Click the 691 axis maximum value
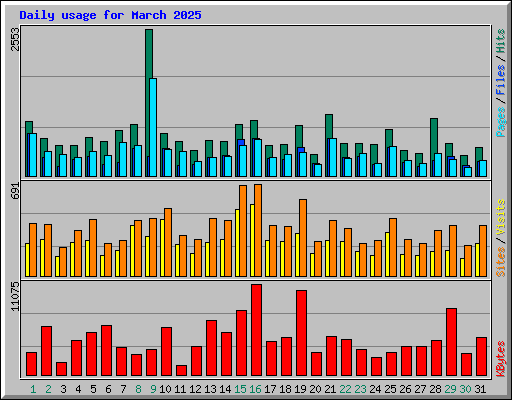 coord(15,191)
